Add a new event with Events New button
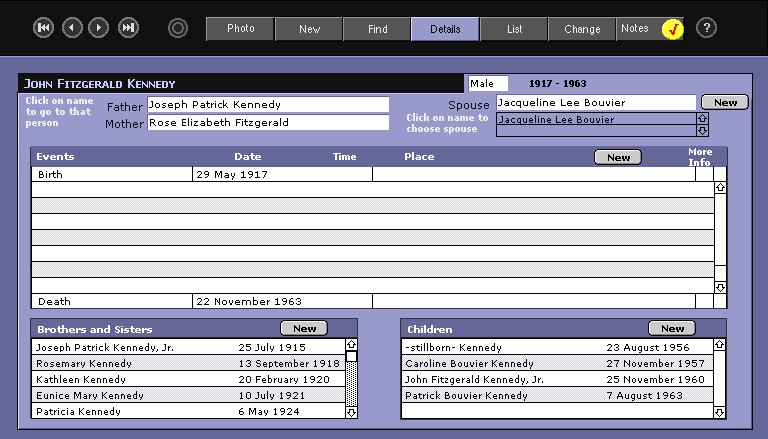 (x=618, y=157)
